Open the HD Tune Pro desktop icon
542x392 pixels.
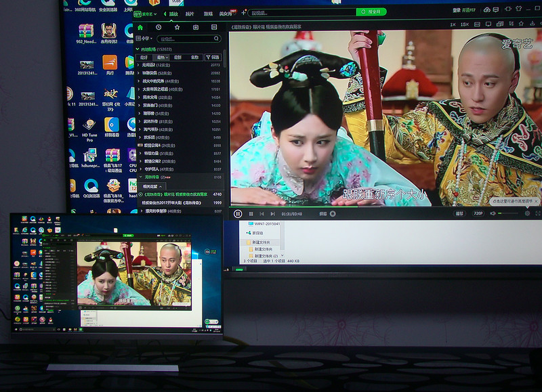89,131
